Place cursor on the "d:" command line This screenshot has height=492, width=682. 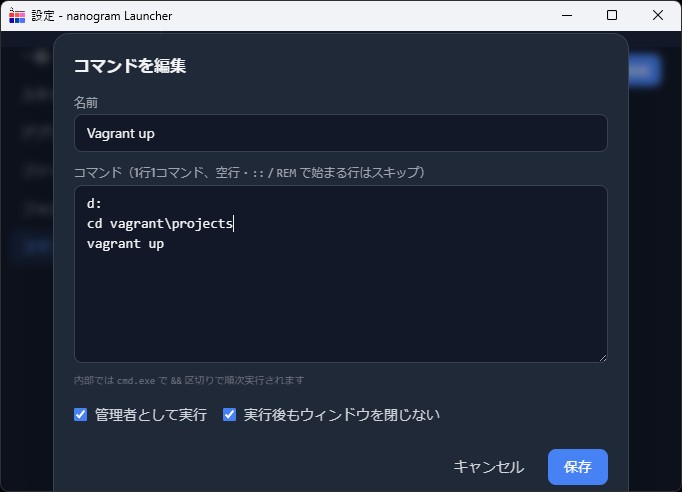coord(95,205)
